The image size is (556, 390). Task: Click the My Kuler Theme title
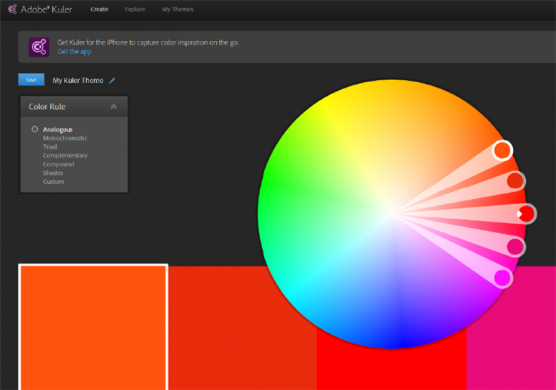pos(78,80)
